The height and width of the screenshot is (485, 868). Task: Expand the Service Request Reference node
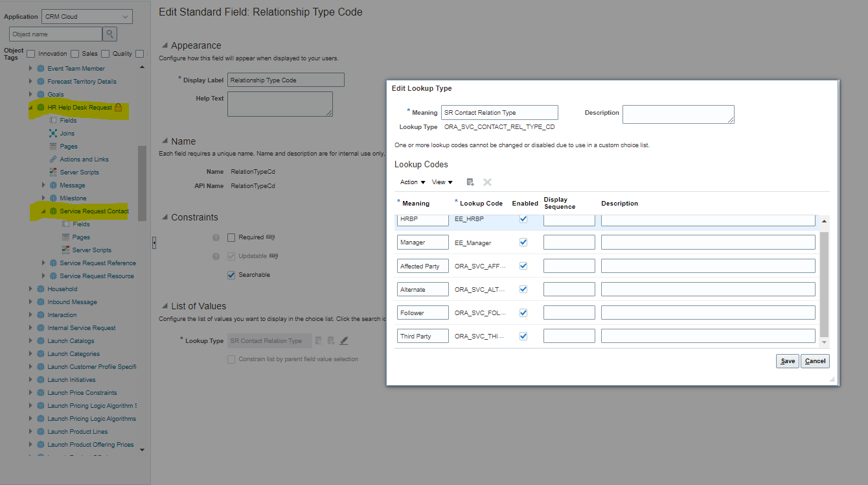tap(43, 263)
